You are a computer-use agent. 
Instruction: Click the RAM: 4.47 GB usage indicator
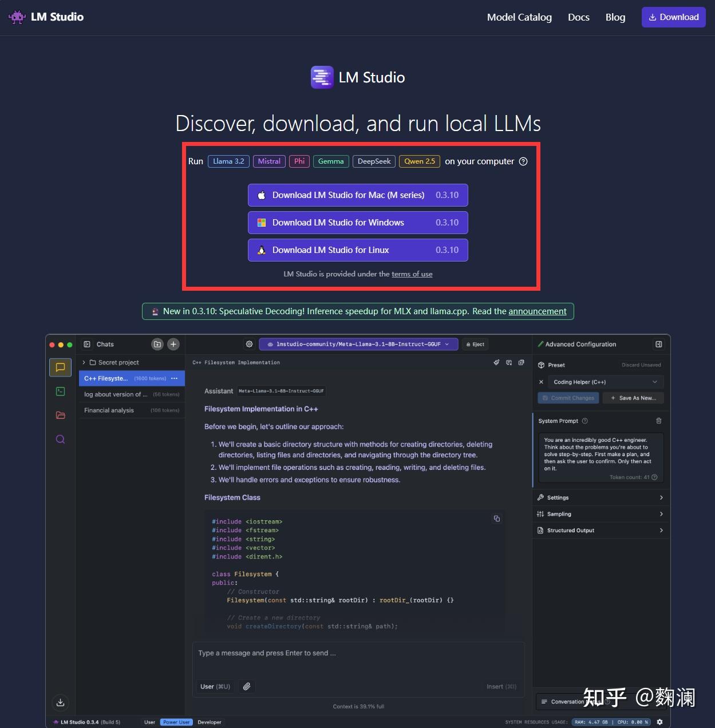coord(591,722)
